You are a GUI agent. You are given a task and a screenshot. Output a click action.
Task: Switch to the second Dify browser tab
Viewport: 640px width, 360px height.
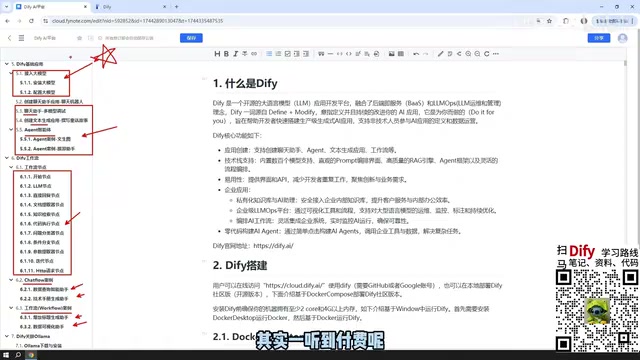131,7
